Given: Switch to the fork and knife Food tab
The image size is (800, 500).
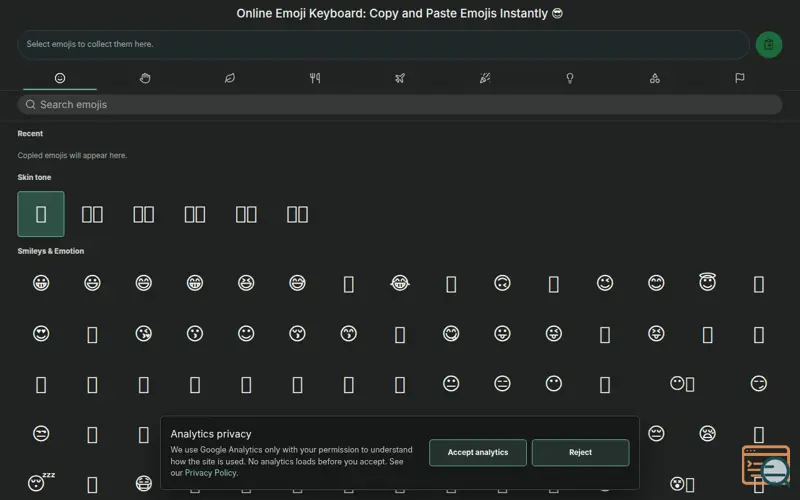Looking at the screenshot, I should point(315,78).
